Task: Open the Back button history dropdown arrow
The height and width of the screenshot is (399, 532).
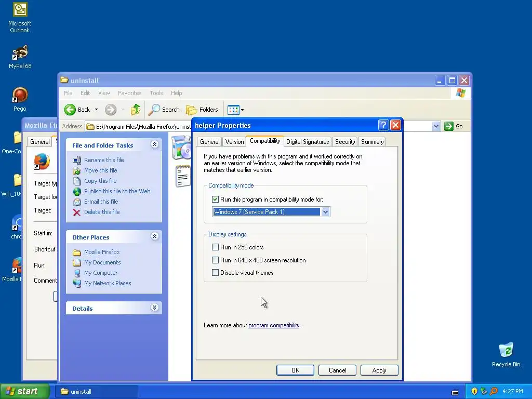Action: 96,110
